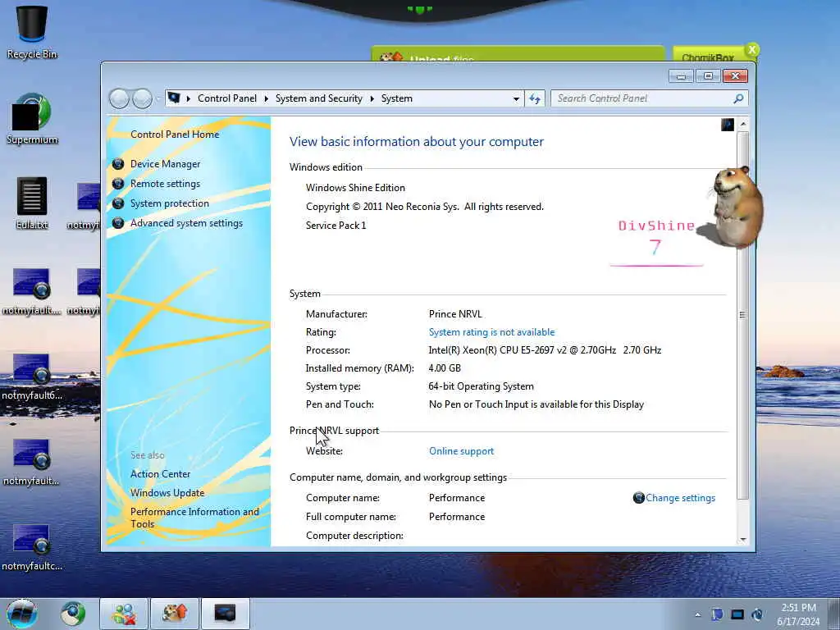
Task: Open Windows Update link
Action: point(167,493)
